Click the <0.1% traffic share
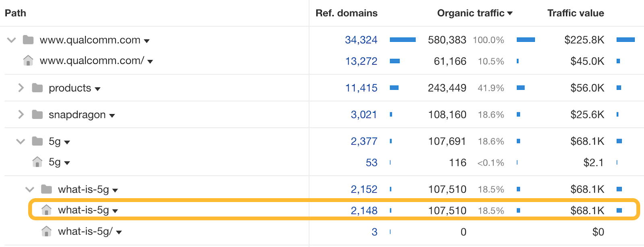The width and height of the screenshot is (644, 247). click(x=491, y=163)
